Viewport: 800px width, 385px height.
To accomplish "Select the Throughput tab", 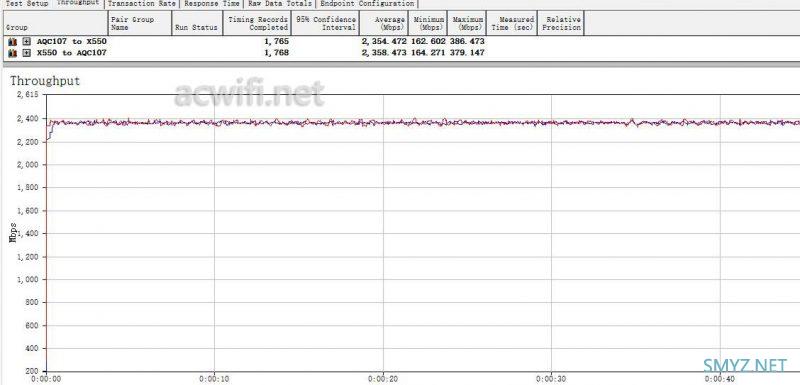I will (x=78, y=3).
